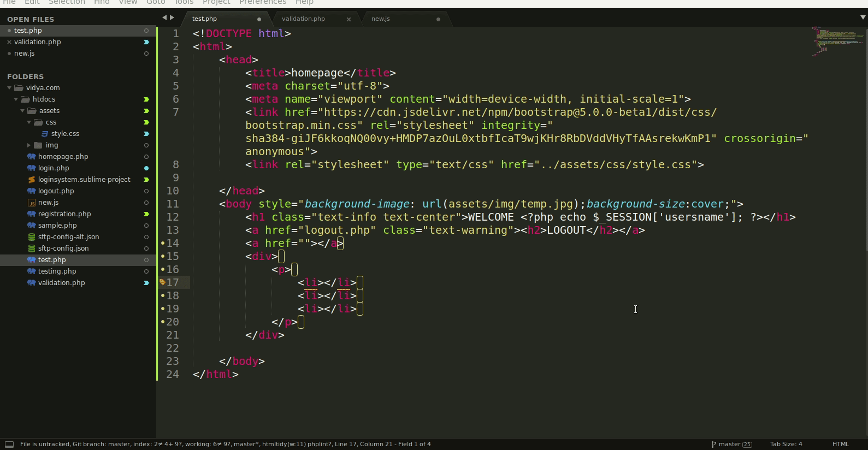The height and width of the screenshot is (450, 868).
Task: Click git status dot next to login.php
Action: tap(146, 168)
